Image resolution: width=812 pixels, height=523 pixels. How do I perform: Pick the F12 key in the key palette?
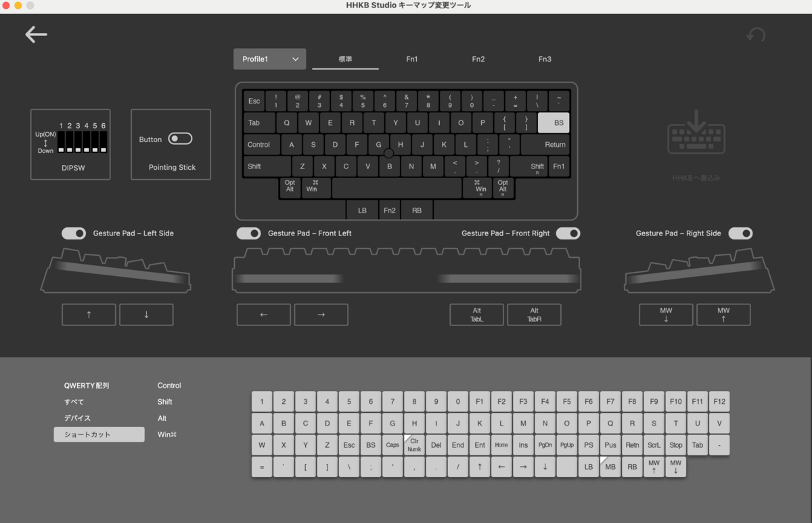[719, 401]
